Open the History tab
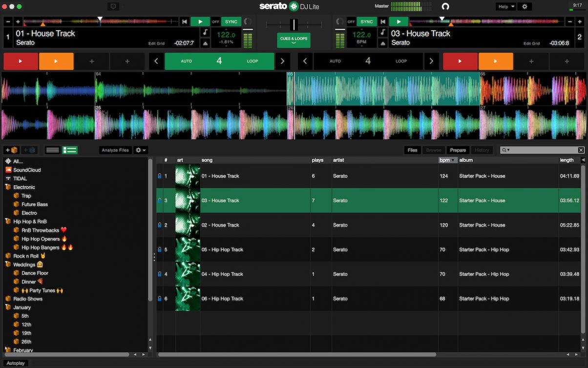Viewport: 588px width, 368px height. pyautogui.click(x=482, y=150)
